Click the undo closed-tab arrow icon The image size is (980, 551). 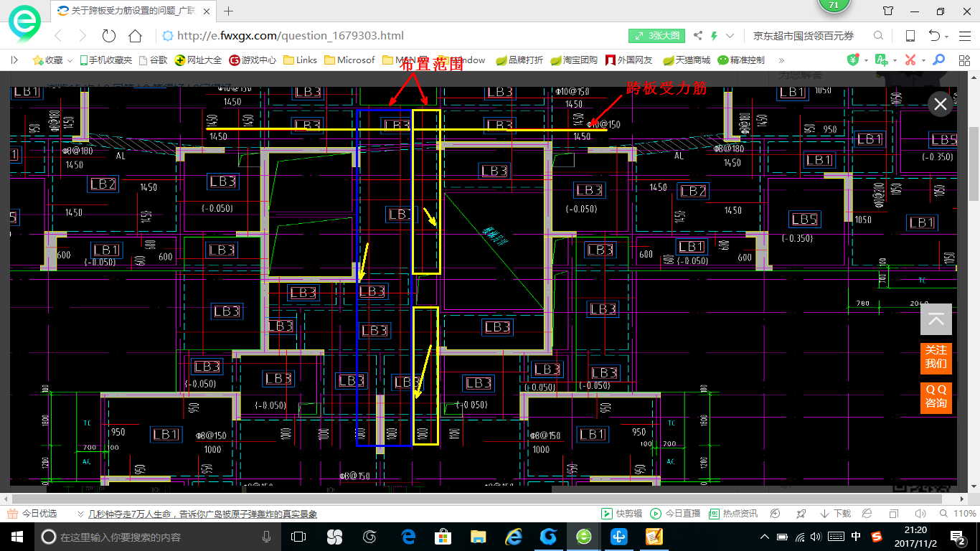(x=934, y=36)
